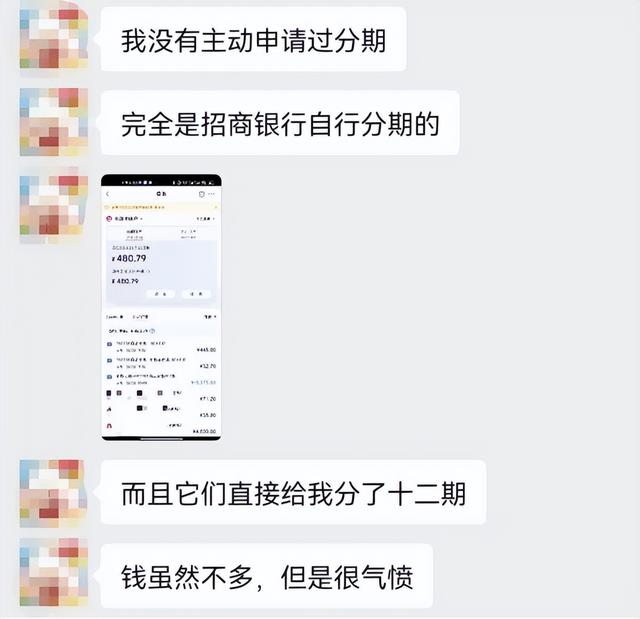Screen dimensions: 640x619
Task: Expand the red-logo account dropdown in the screenshot
Action: click(124, 219)
